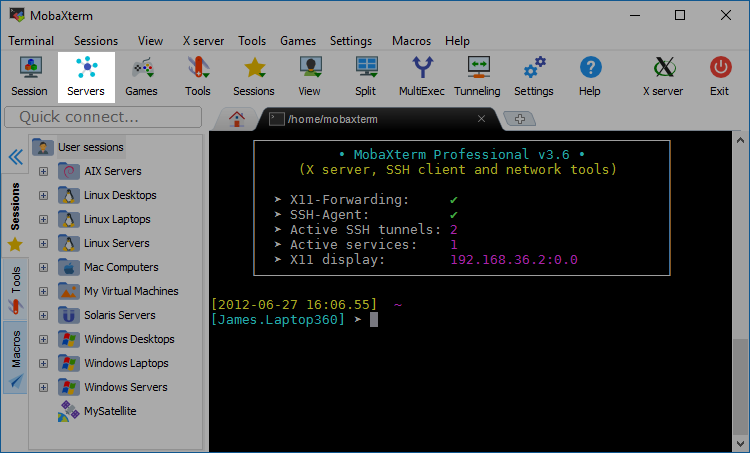Open the Macros menu
The width and height of the screenshot is (750, 453).
point(411,41)
